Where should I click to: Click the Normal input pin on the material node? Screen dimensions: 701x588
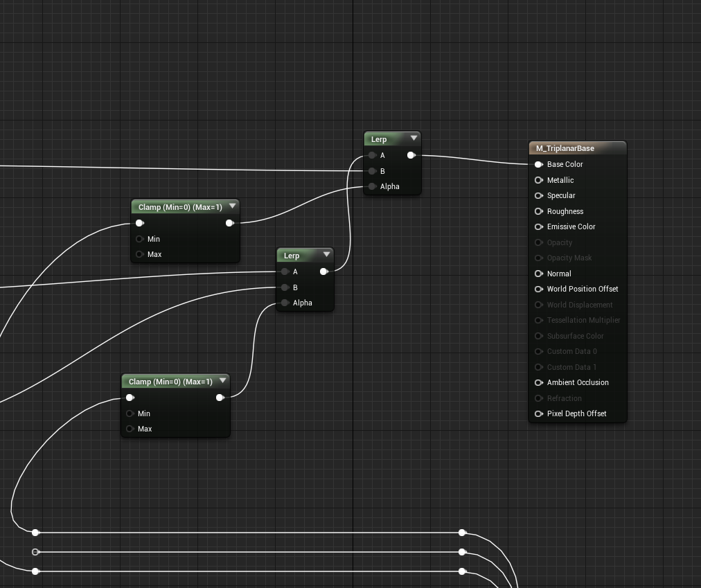539,273
